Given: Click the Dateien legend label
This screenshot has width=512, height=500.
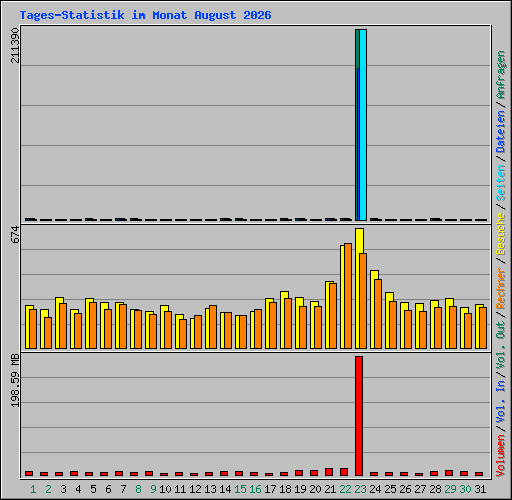Looking at the screenshot, I should pyautogui.click(x=501, y=131).
